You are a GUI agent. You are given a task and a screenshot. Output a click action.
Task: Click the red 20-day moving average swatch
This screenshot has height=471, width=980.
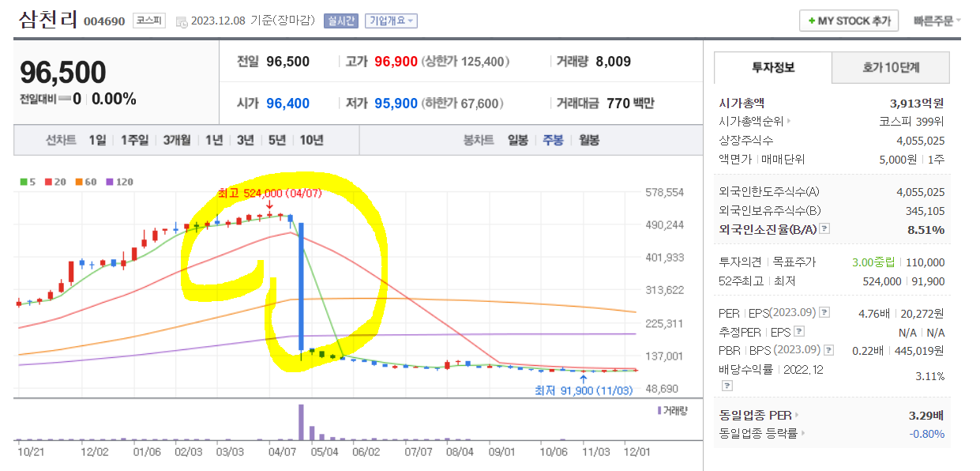[47, 182]
